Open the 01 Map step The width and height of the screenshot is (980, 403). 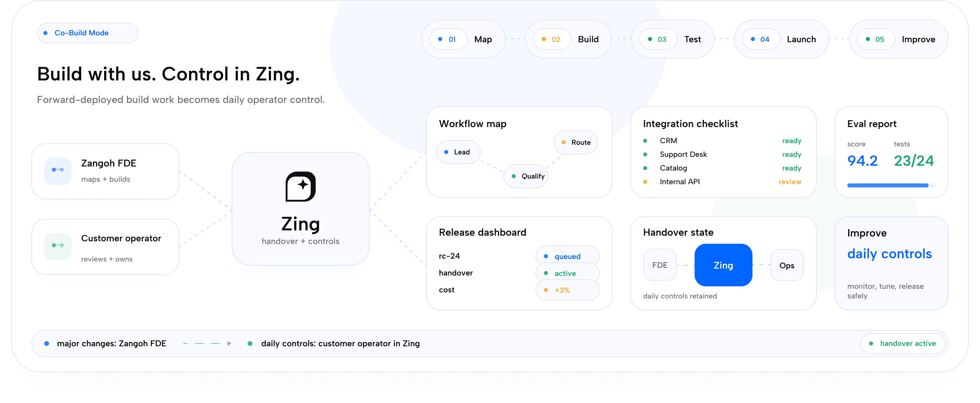tap(463, 39)
